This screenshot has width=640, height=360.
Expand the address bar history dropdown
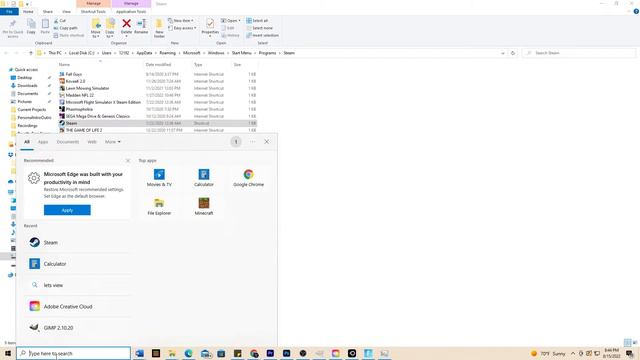point(502,53)
